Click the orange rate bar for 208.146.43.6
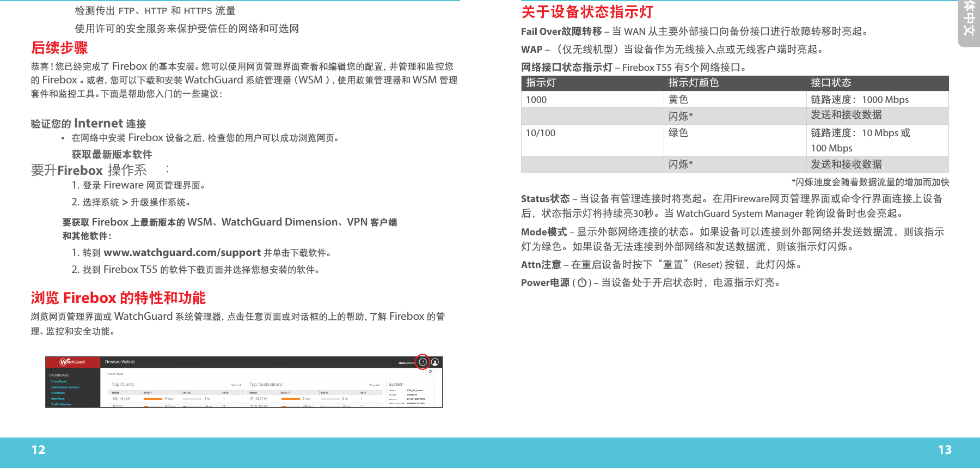Screen dimensions: 980x468 [x=153, y=399]
